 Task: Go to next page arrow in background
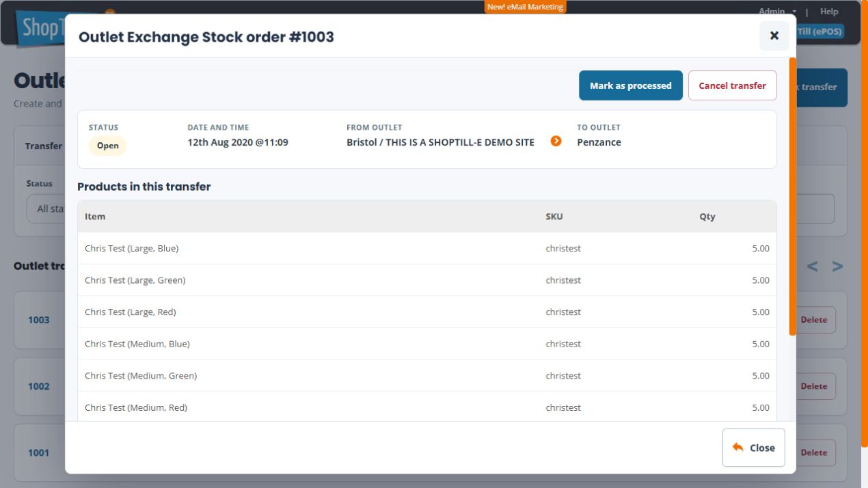(x=837, y=267)
